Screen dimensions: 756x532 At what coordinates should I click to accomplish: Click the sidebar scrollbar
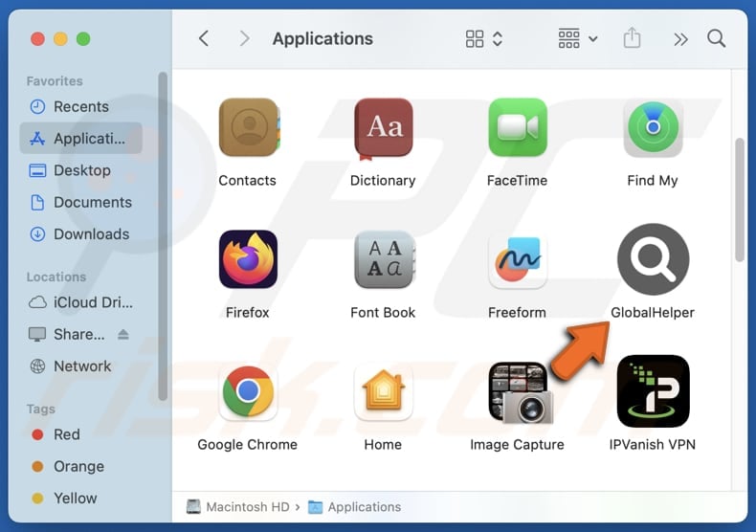(x=163, y=236)
